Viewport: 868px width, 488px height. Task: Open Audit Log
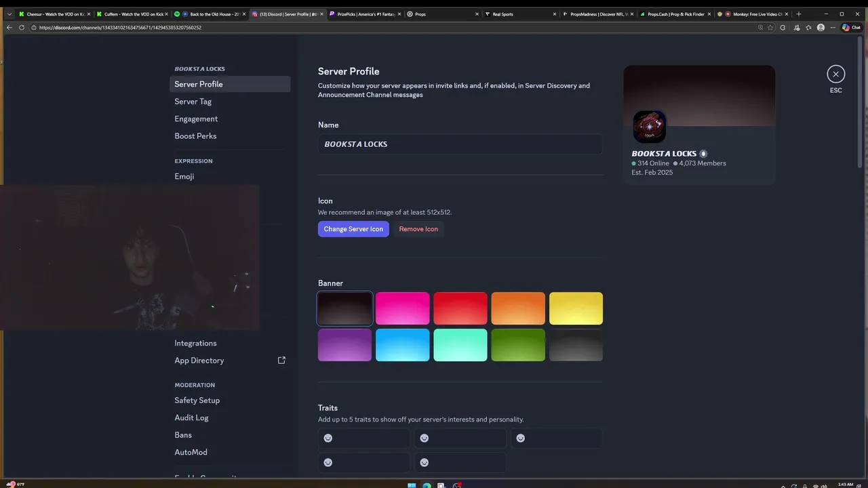(230, 418)
